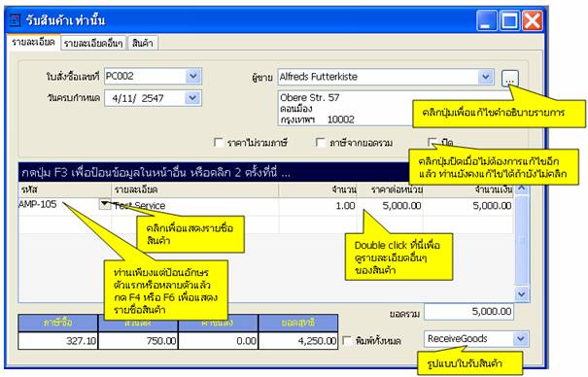Open the due date 4/11/2547 dropdown

click(x=192, y=98)
